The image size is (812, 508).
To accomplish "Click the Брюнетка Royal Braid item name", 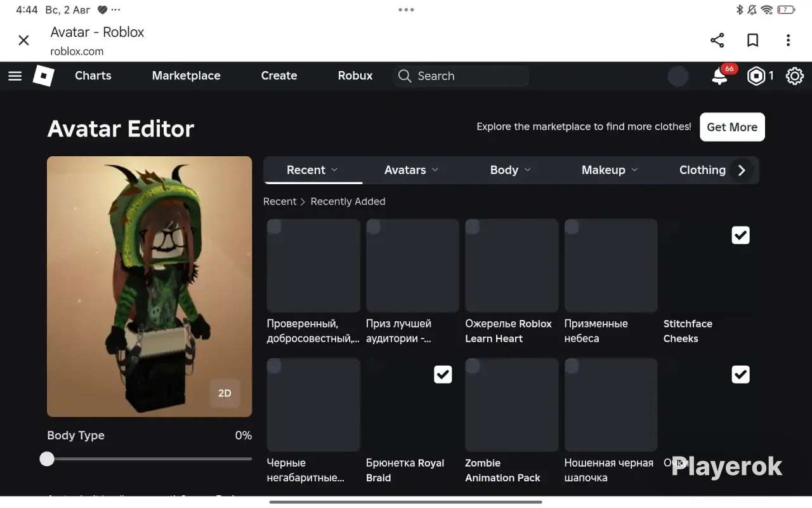I will click(405, 471).
